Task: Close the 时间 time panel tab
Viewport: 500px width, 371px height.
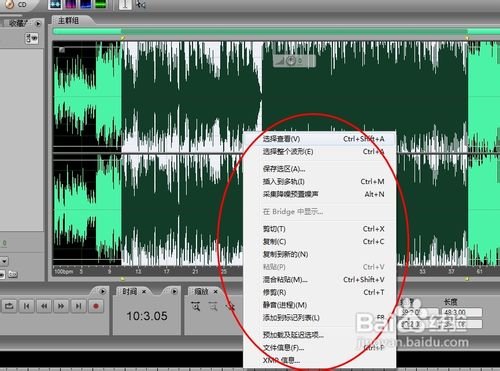Action: coord(144,292)
